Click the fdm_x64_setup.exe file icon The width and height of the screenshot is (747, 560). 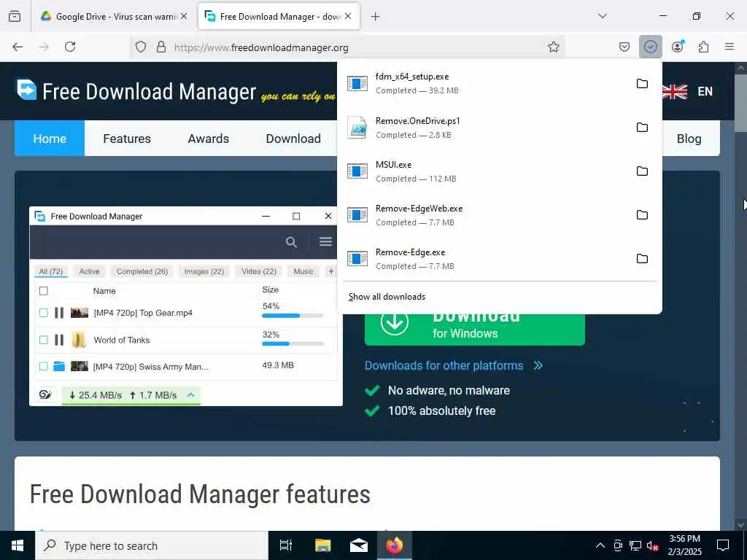(x=357, y=84)
